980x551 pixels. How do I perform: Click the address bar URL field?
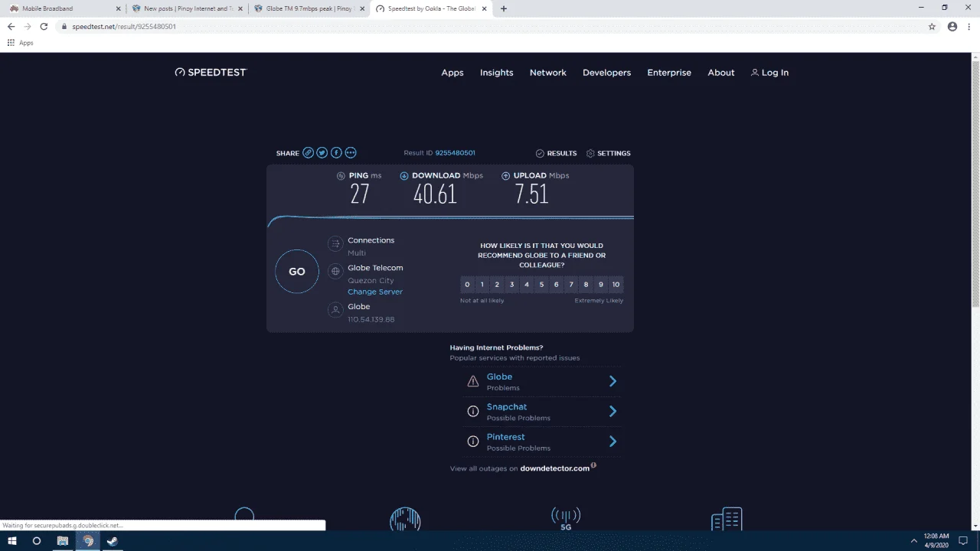point(490,26)
